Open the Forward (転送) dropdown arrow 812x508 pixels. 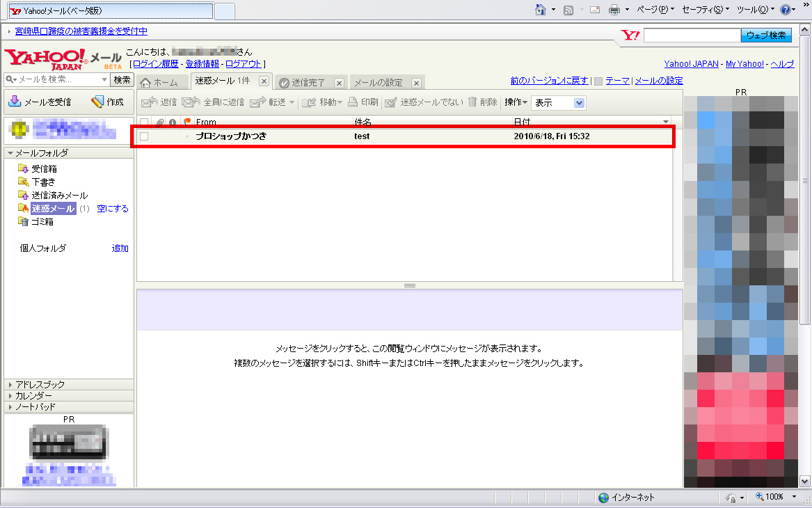(292, 102)
